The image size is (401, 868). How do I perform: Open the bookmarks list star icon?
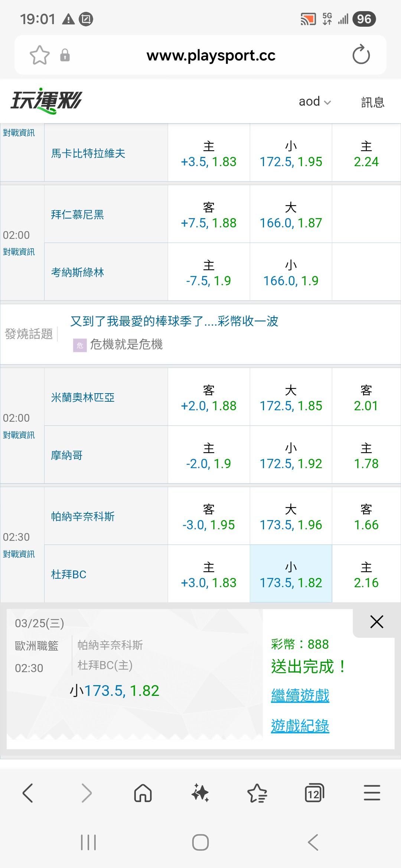pyautogui.click(x=257, y=793)
